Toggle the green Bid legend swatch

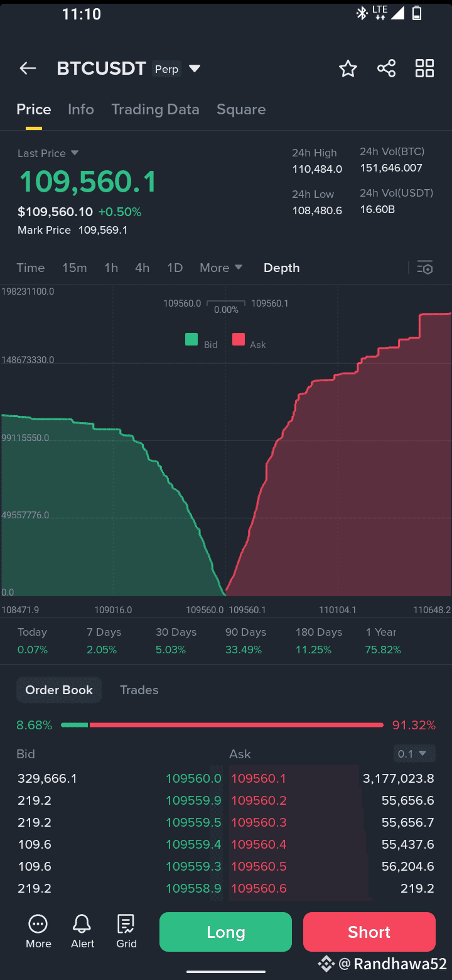pos(191,340)
